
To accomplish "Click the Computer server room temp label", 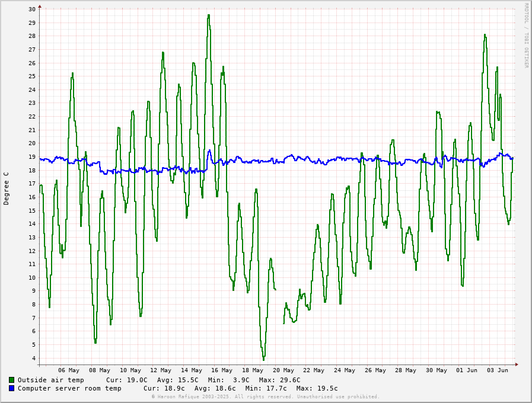I will point(69,388).
